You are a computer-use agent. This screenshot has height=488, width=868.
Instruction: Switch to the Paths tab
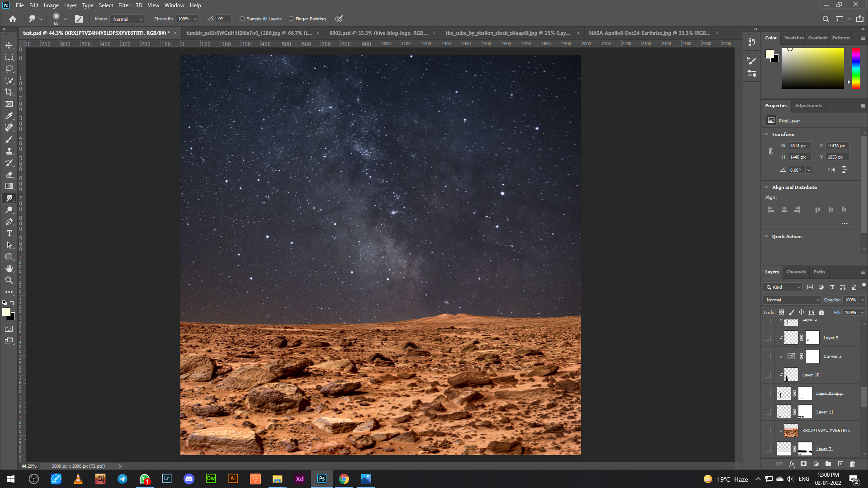coord(819,272)
